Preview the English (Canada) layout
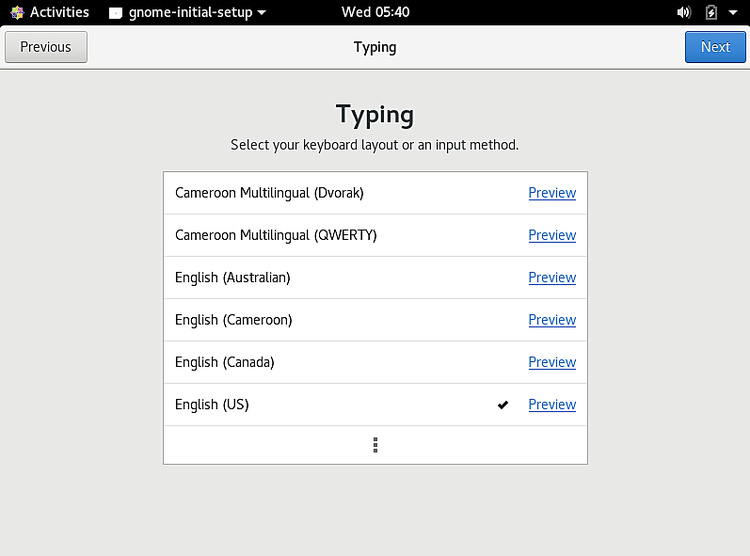 (x=552, y=362)
